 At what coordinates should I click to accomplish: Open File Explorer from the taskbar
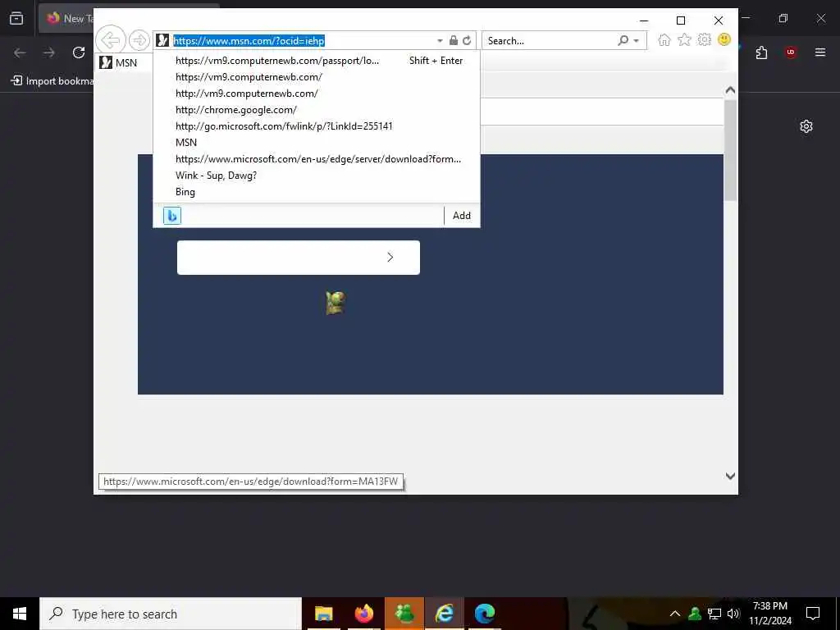pyautogui.click(x=323, y=614)
